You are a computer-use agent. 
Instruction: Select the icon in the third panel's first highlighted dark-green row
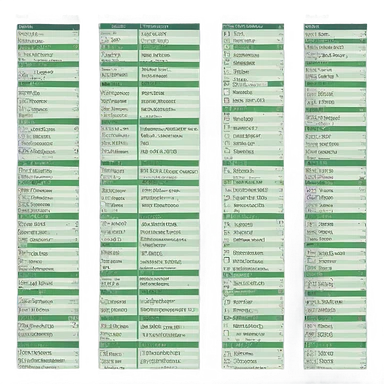pyautogui.click(x=227, y=47)
